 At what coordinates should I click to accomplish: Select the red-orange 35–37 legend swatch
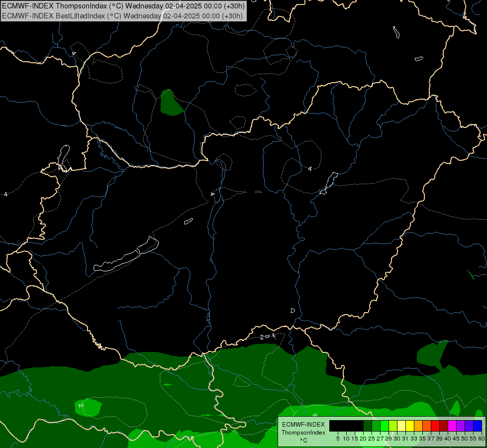point(427,426)
